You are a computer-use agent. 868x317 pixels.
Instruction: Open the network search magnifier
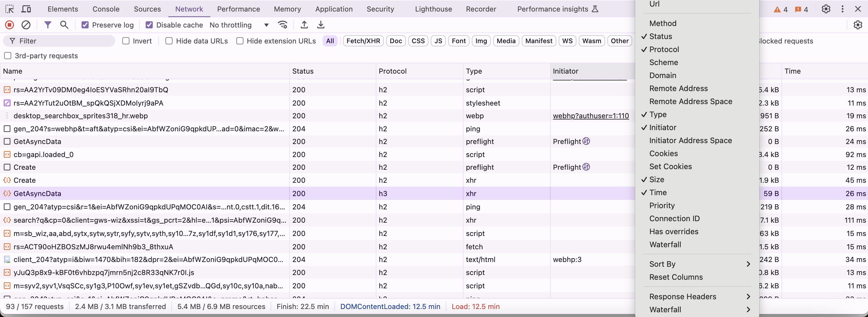click(x=64, y=25)
